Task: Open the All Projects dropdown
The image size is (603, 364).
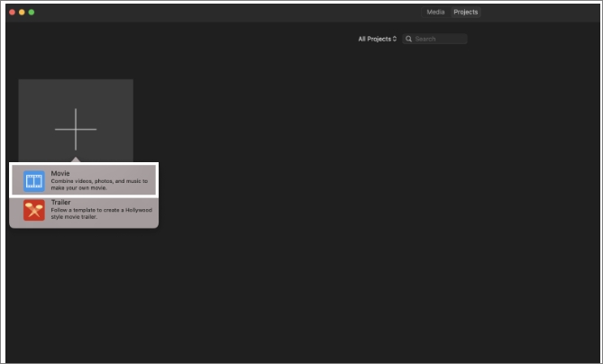Action: pos(376,40)
